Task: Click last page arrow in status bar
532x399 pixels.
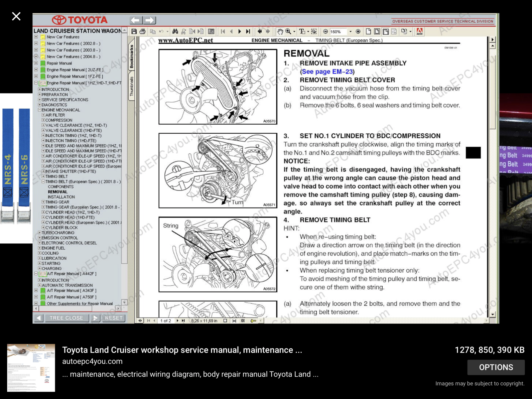Action: [183, 321]
